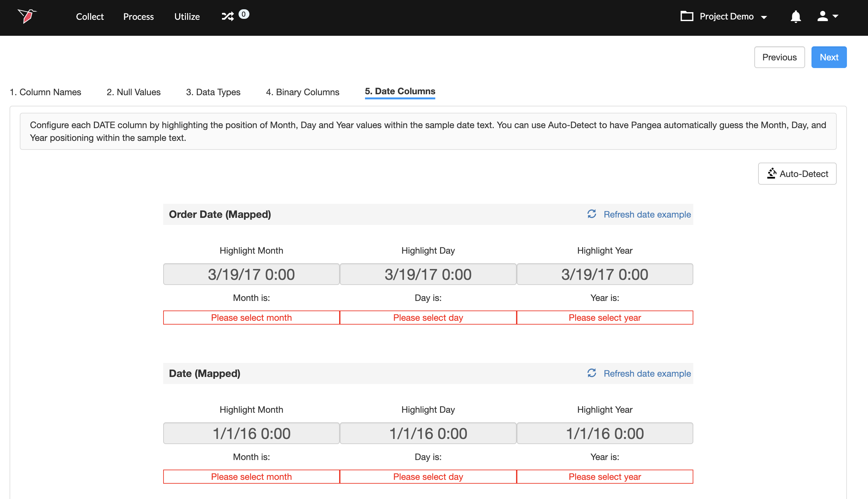The width and height of the screenshot is (868, 499).
Task: Open the Utilize menu
Action: click(x=187, y=16)
